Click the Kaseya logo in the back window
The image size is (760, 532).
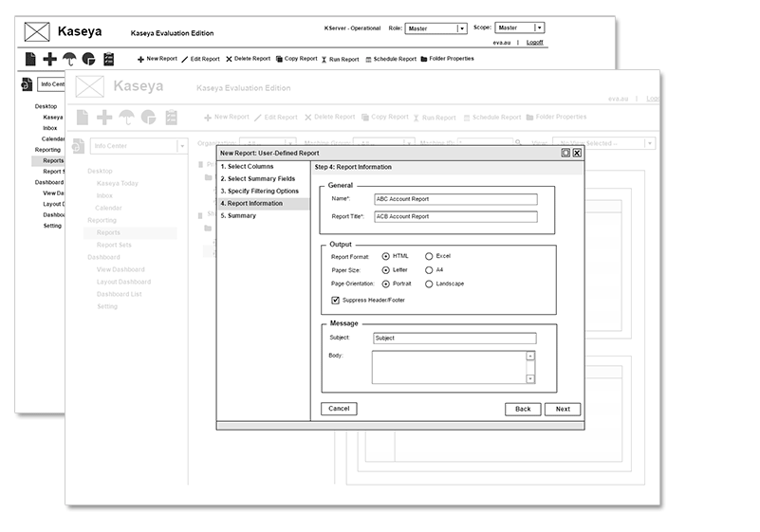(37, 32)
